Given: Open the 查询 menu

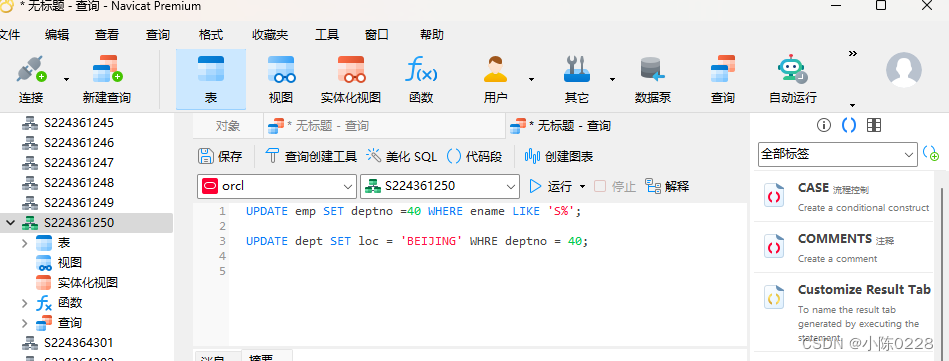Looking at the screenshot, I should click(158, 35).
